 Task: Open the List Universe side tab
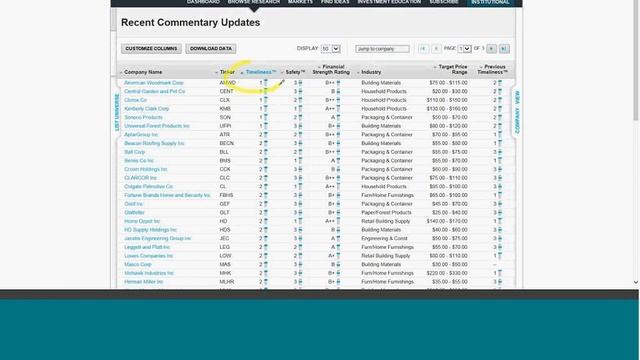117,112
